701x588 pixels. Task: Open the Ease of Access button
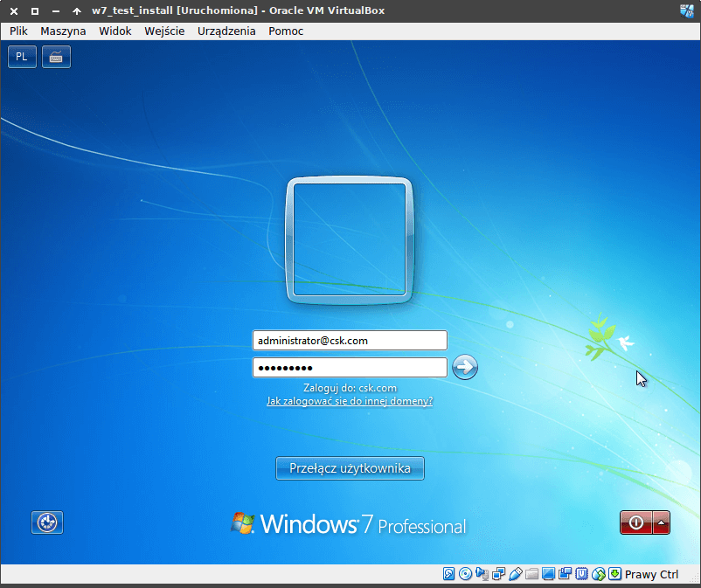click(47, 522)
